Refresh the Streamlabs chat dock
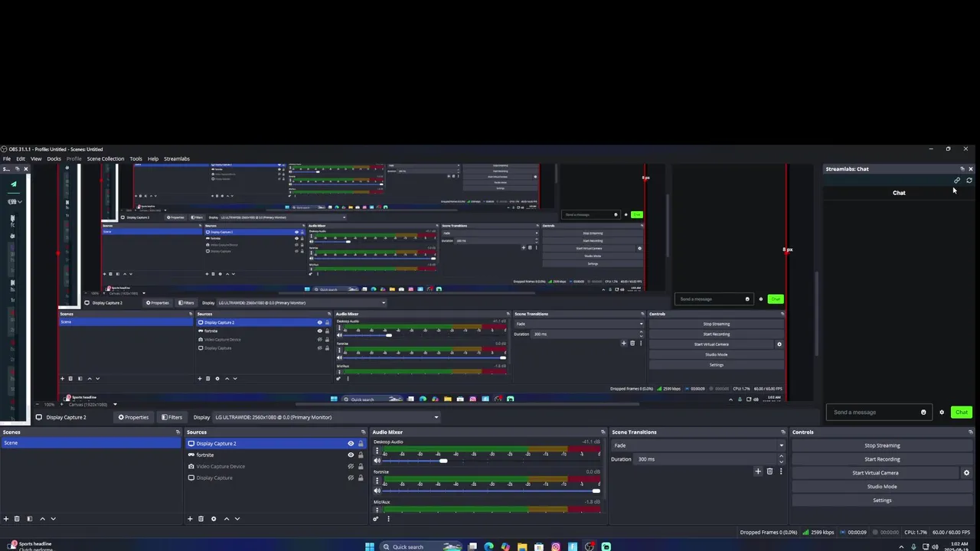Viewport: 980px width, 551px height. click(x=969, y=181)
